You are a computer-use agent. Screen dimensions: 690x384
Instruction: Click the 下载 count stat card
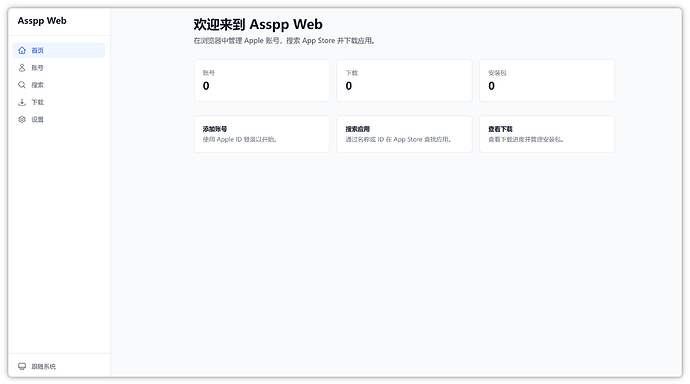404,80
